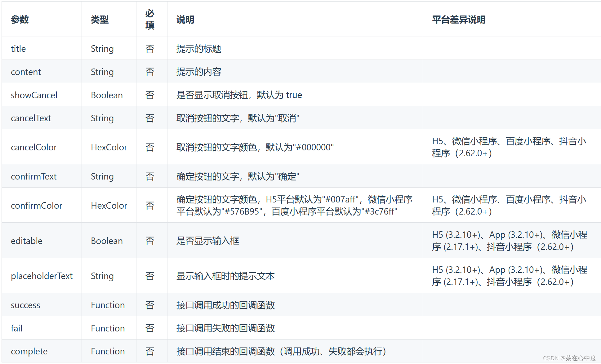This screenshot has width=601, height=364.
Task: Select the content parameter name
Action: coord(26,72)
